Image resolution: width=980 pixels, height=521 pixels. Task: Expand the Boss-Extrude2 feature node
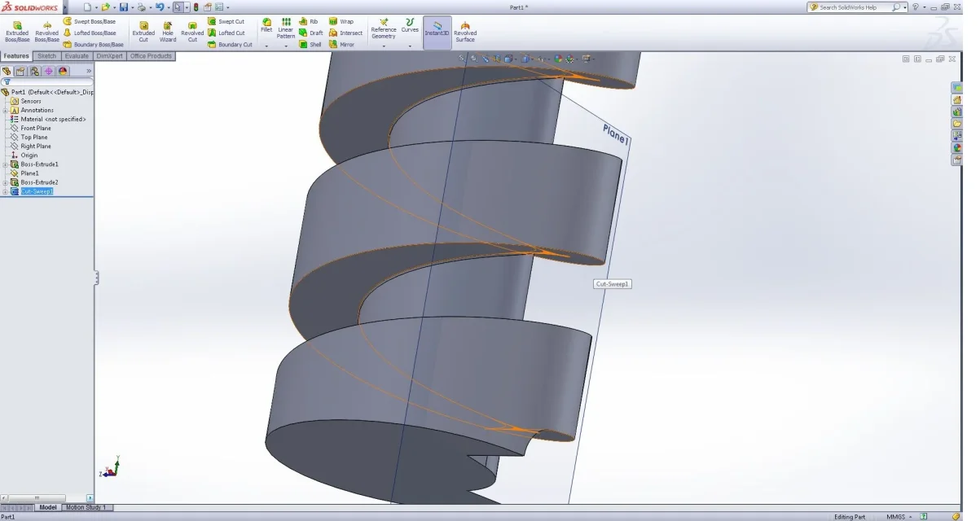[6, 182]
